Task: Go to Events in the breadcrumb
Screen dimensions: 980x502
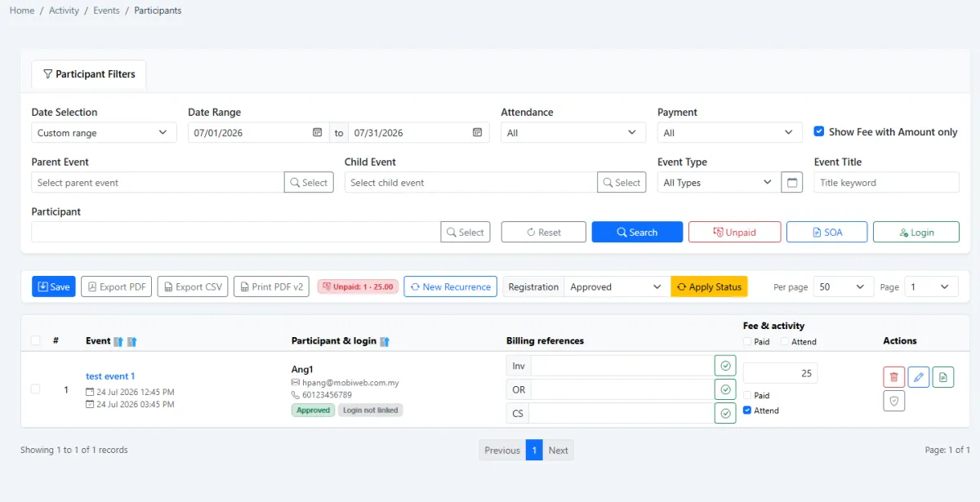Action: [x=106, y=11]
